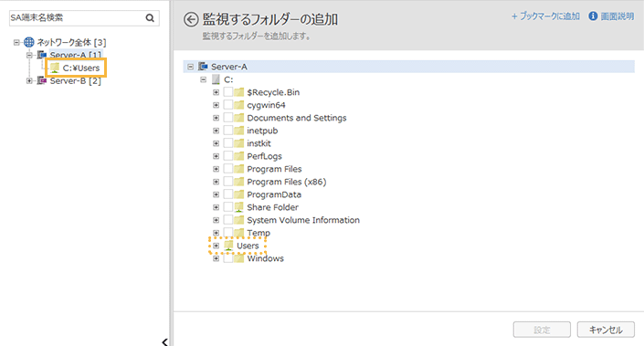Click the Documents and Settings folder label
This screenshot has width=644, height=346.
[x=297, y=118]
